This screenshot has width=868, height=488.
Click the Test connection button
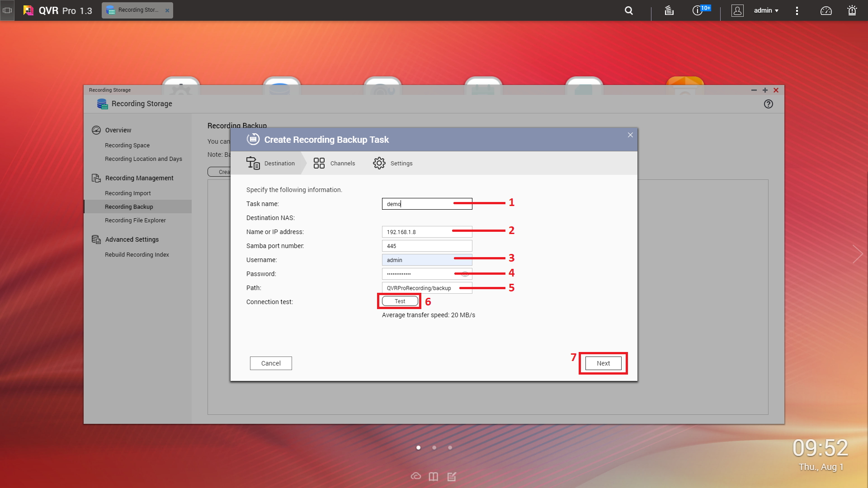tap(400, 301)
